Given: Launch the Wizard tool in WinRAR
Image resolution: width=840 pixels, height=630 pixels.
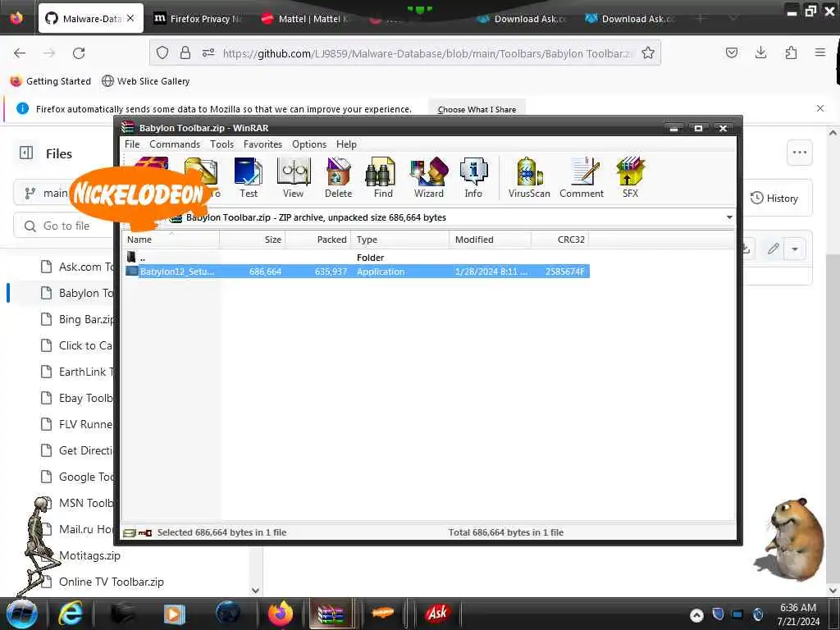Looking at the screenshot, I should 428,178.
